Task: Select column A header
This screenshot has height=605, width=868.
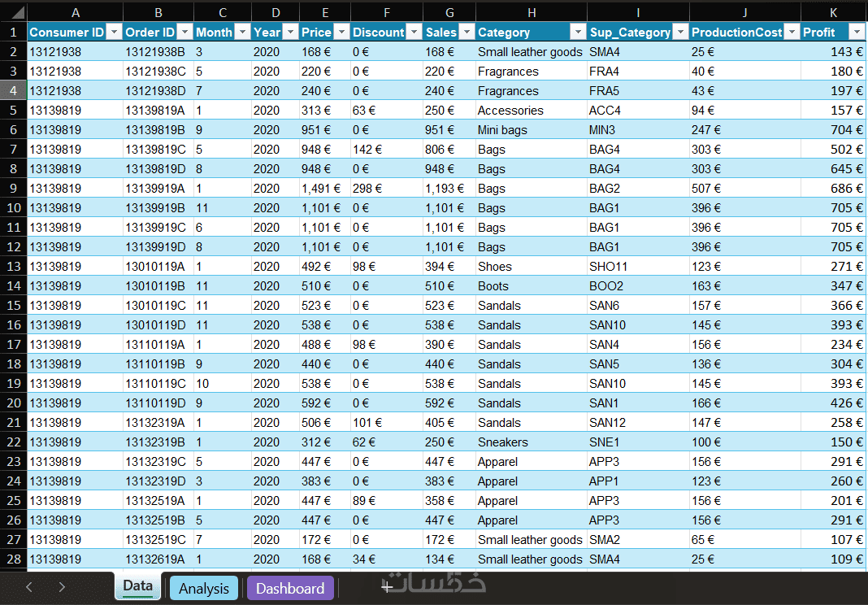Action: 76,12
